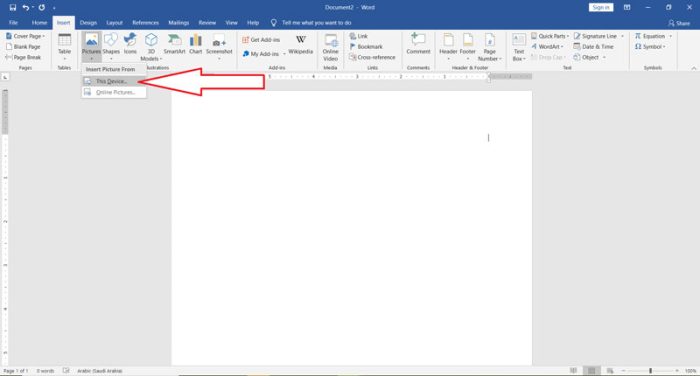The width and height of the screenshot is (700, 376).
Task: Open the Header dropdown
Action: coord(448,47)
